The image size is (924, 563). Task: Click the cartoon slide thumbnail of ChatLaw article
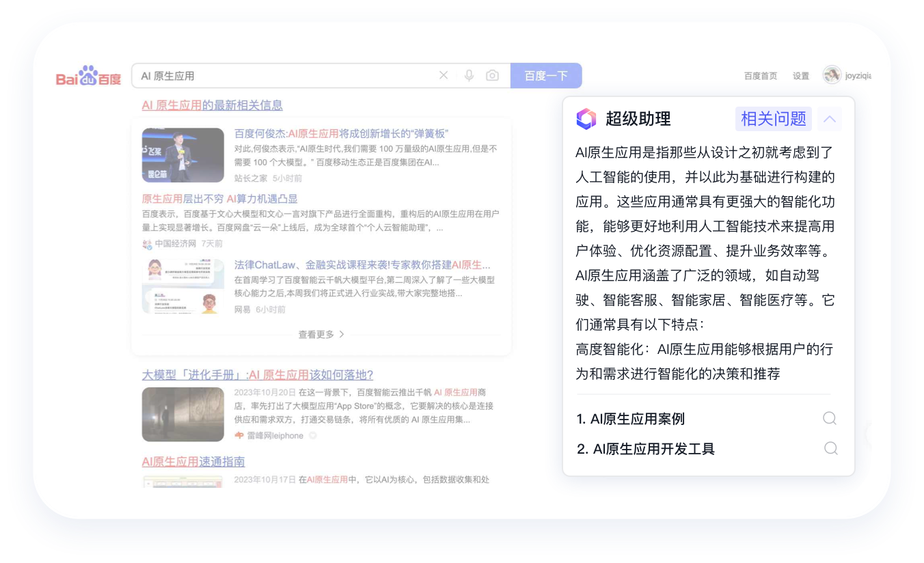tap(183, 286)
